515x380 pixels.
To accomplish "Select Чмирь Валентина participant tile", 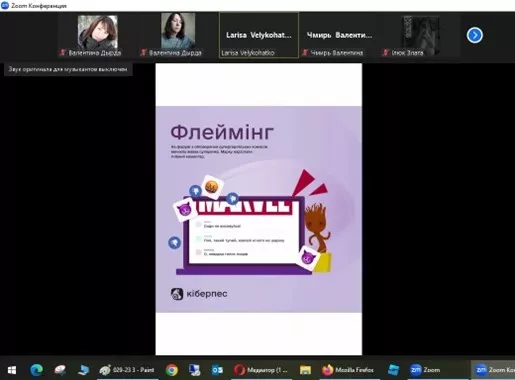I will (339, 35).
